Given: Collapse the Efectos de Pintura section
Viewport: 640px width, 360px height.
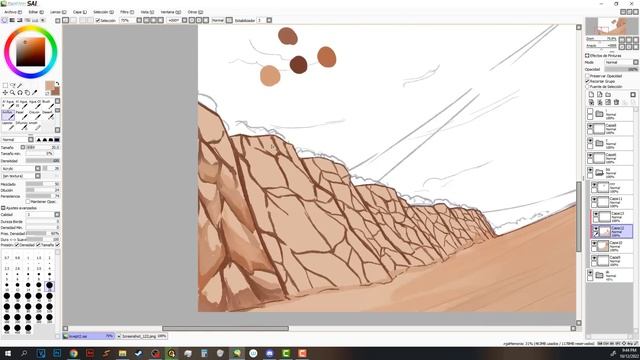Looking at the screenshot, I should pyautogui.click(x=587, y=56).
